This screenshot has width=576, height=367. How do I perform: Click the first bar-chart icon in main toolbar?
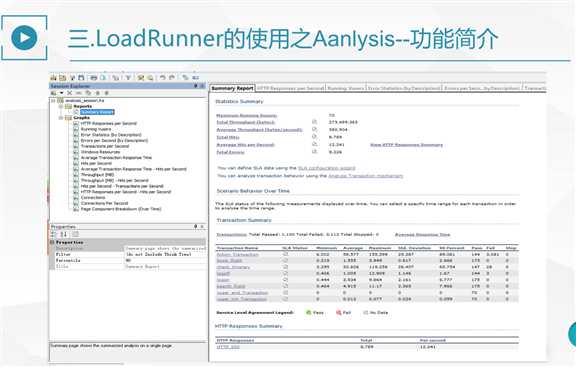(54, 78)
